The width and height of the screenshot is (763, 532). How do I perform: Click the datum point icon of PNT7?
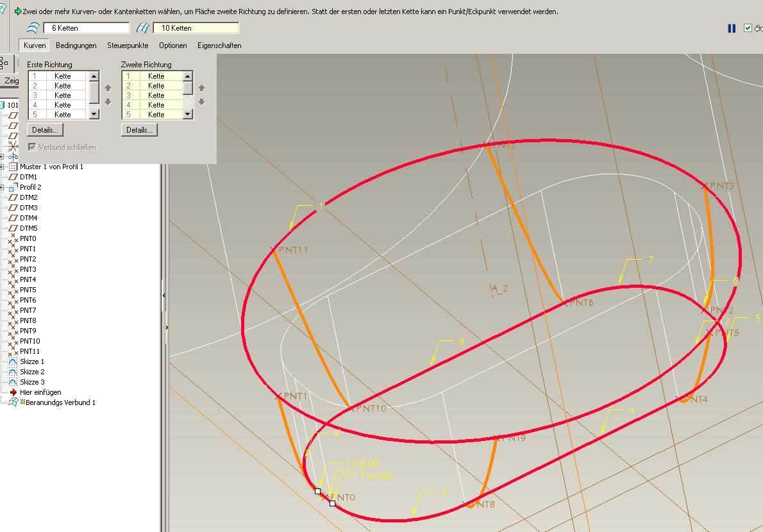click(x=13, y=310)
